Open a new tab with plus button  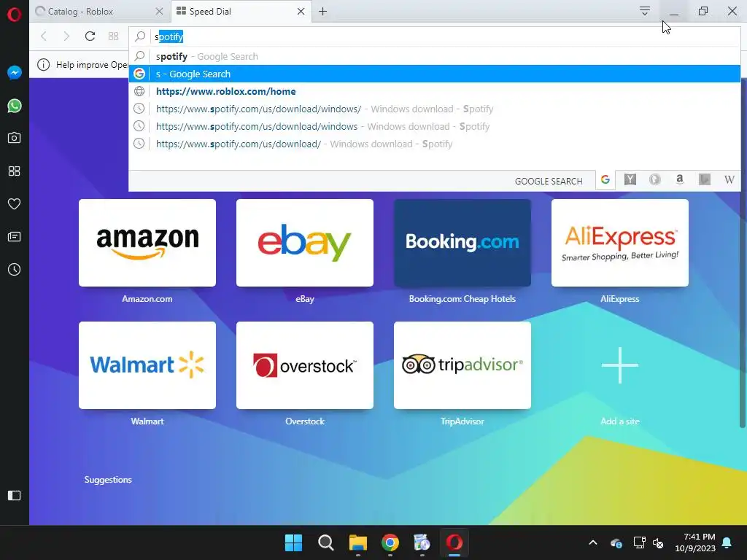click(323, 12)
